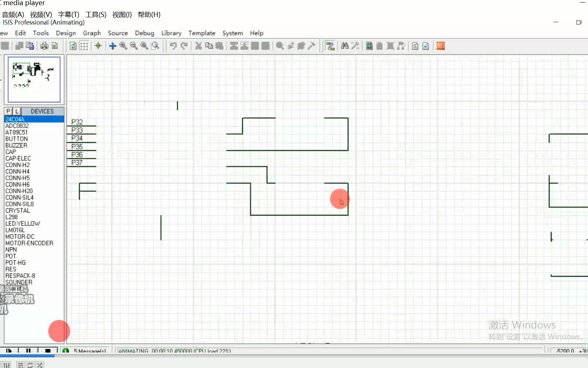Image resolution: width=588 pixels, height=368 pixels.
Task: Click the Design Explorer icon
Action: [369, 46]
